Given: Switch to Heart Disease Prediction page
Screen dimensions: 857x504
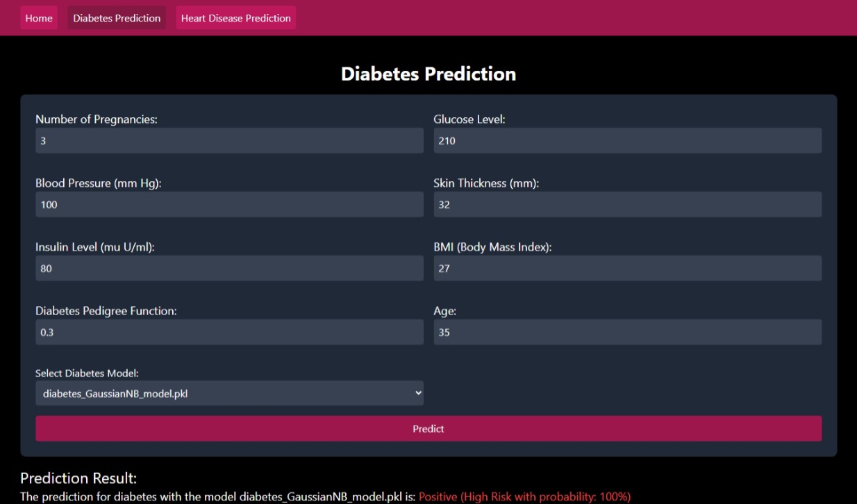Looking at the screenshot, I should (235, 18).
